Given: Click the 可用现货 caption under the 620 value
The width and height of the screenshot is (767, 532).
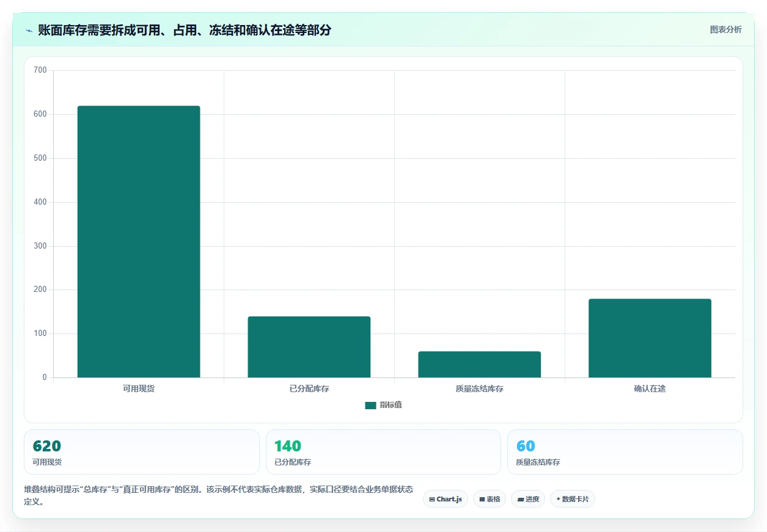Looking at the screenshot, I should [47, 462].
